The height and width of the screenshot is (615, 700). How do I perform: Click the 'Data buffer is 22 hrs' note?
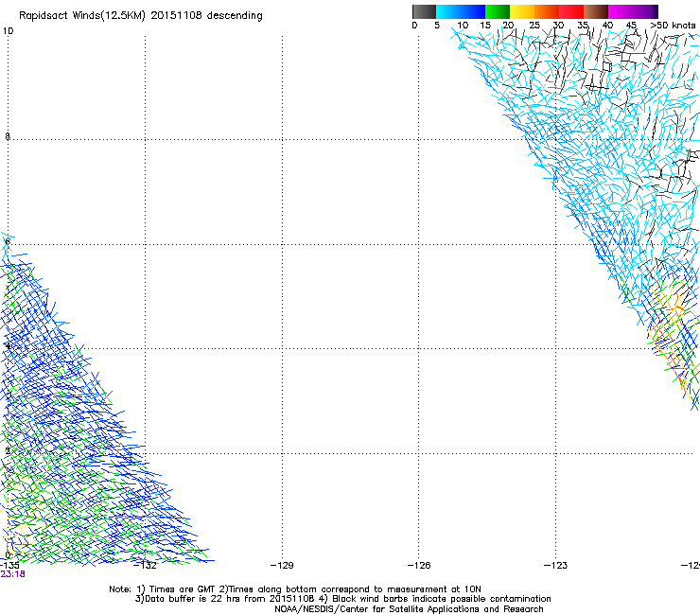[x=343, y=599]
